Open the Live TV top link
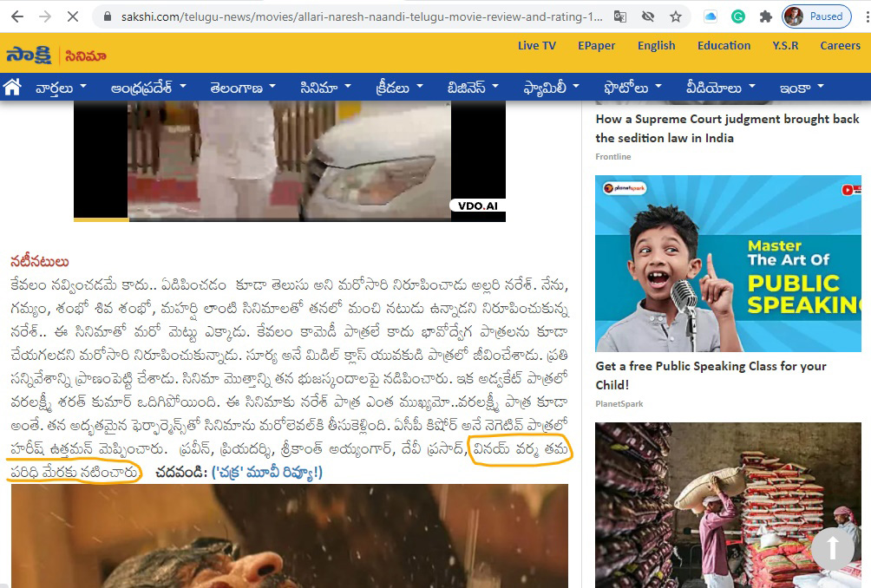The height and width of the screenshot is (588, 871). pyautogui.click(x=536, y=46)
